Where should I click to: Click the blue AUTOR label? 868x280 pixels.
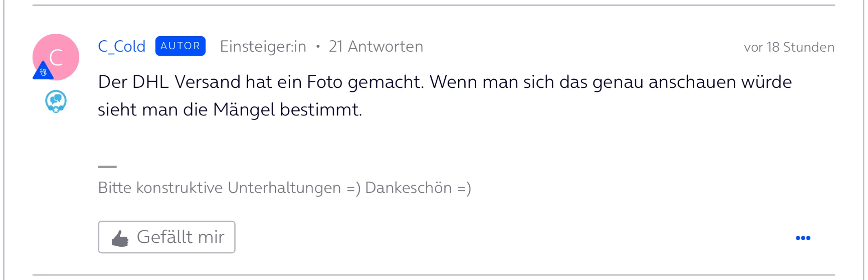tap(180, 46)
